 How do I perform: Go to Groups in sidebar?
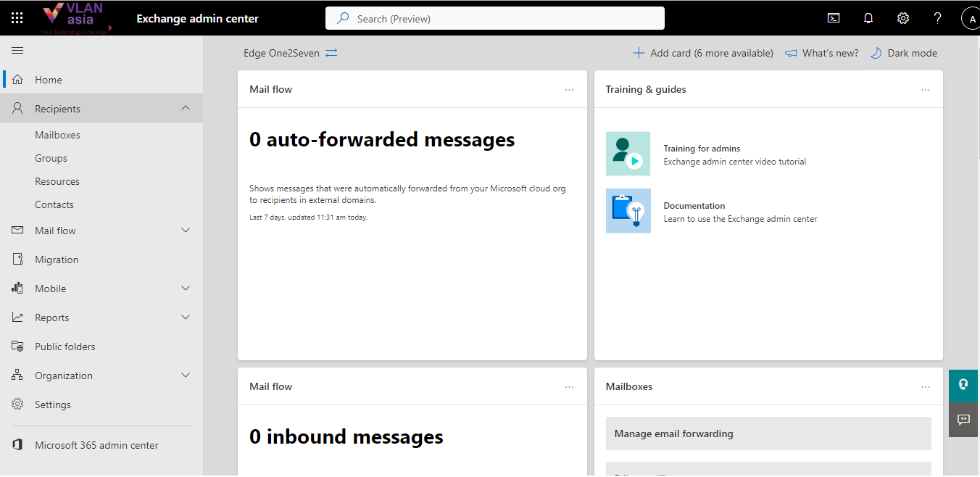coord(51,158)
